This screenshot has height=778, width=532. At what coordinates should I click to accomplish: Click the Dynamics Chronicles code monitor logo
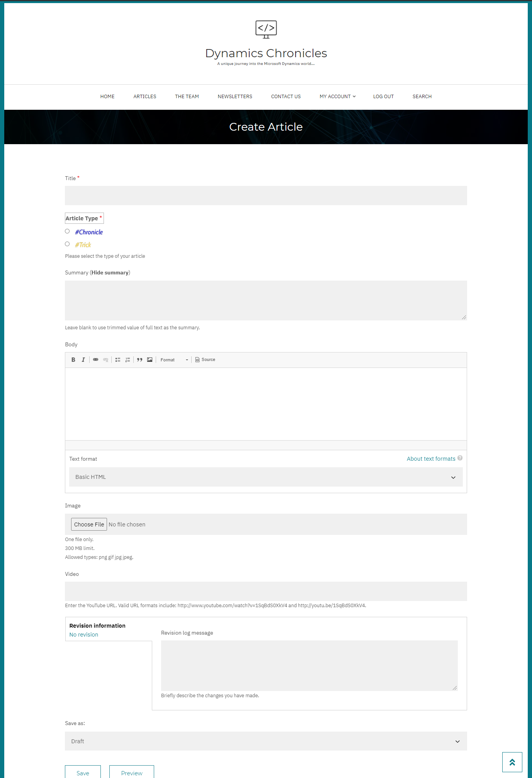pos(266,29)
